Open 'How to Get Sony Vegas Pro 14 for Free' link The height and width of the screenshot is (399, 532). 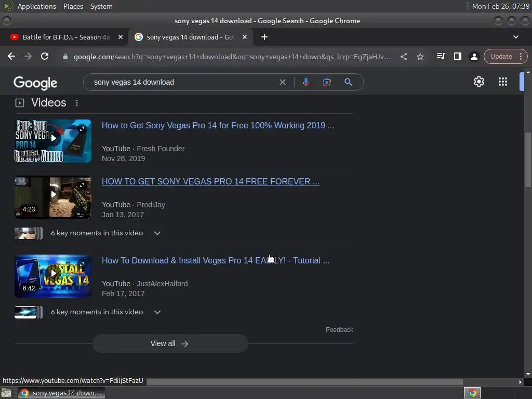click(x=218, y=126)
